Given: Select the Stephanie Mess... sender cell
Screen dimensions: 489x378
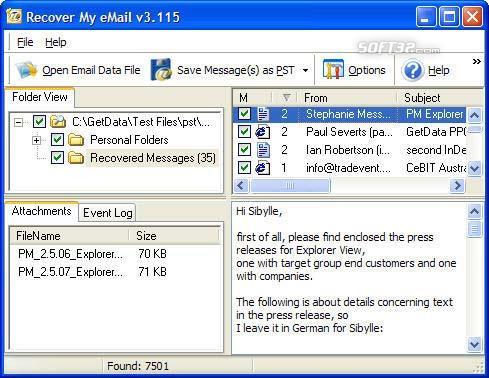Looking at the screenshot, I should pos(348,114).
